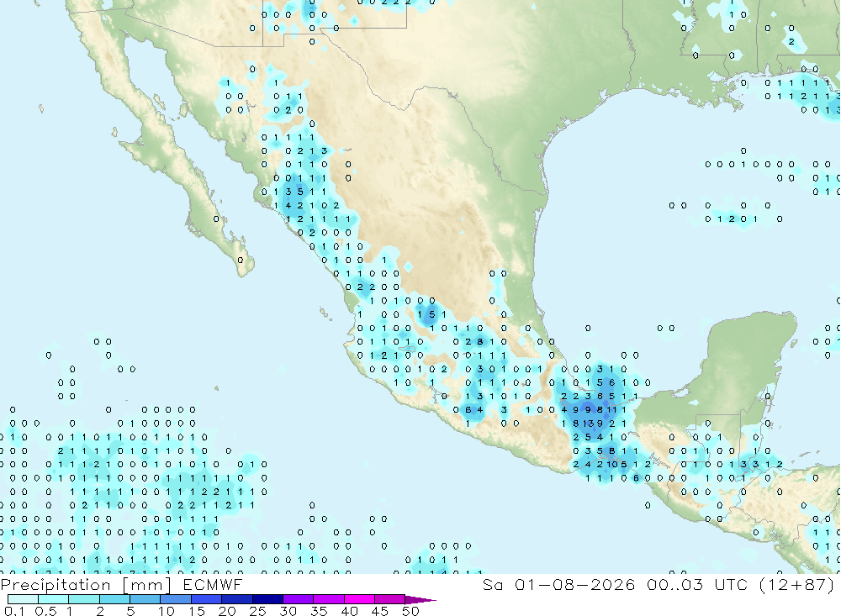This screenshot has height=616, width=841.
Task: Select the 30–35 mm violet legend swatch
Action: [298, 599]
